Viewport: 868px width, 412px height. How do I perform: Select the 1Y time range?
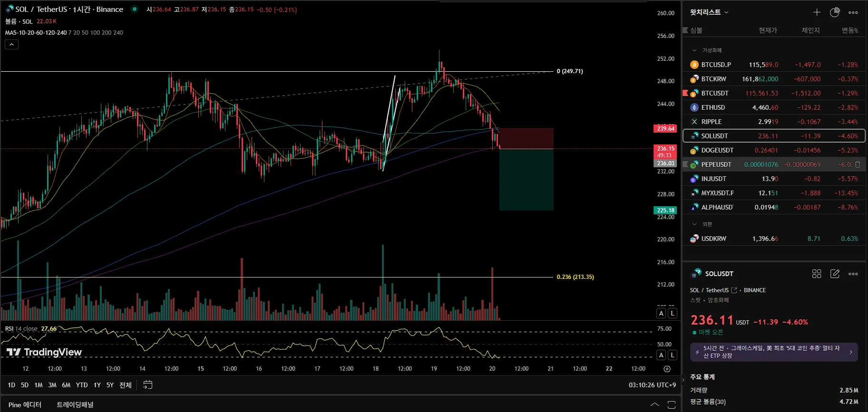tap(97, 385)
